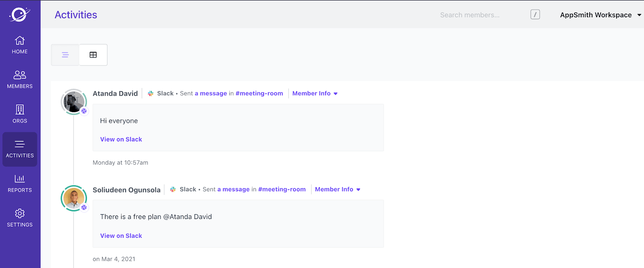
Task: Click the Orbit planet logo
Action: [20, 15]
